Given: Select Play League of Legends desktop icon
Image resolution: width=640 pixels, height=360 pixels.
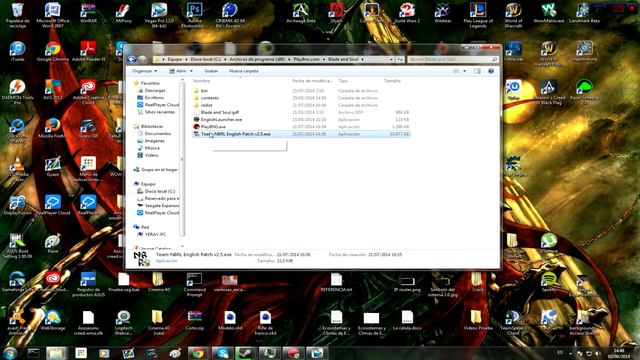Looking at the screenshot, I should point(478,15).
